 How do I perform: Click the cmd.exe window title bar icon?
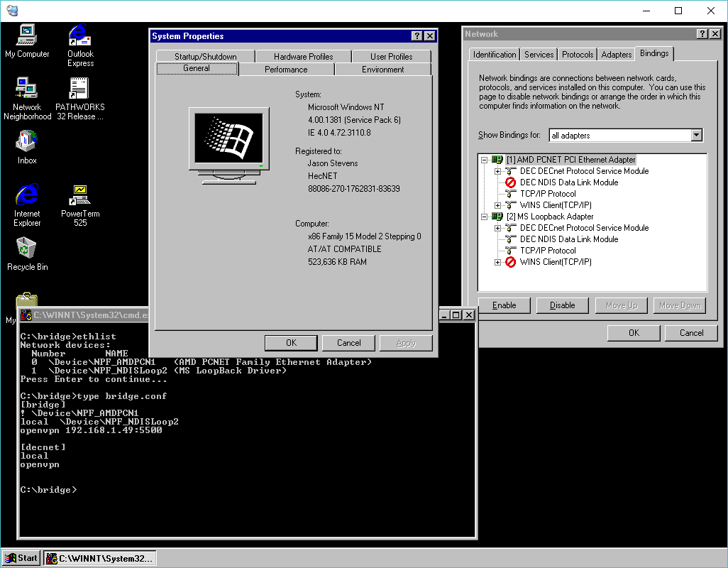tap(26, 315)
